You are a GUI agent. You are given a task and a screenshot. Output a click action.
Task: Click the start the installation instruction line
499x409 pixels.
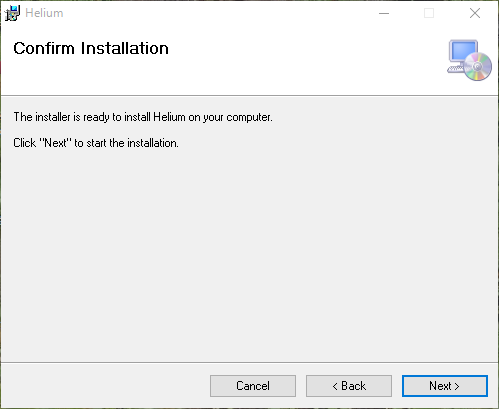pyautogui.click(x=96, y=143)
